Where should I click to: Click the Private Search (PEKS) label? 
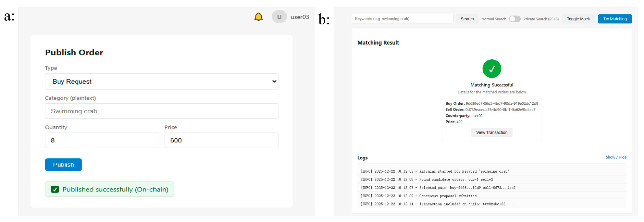coord(541,19)
